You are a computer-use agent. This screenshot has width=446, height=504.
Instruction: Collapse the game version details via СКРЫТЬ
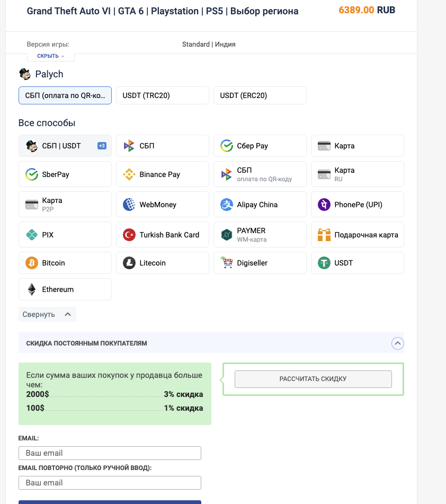51,56
